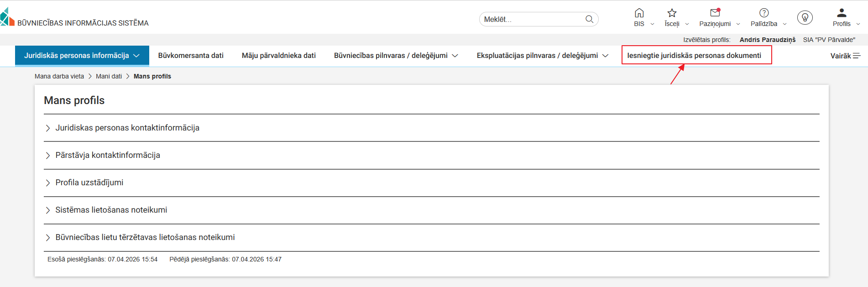
Task: Open Ekspluatācijas pilnvaras / deleģējumi dropdown
Action: (542, 56)
